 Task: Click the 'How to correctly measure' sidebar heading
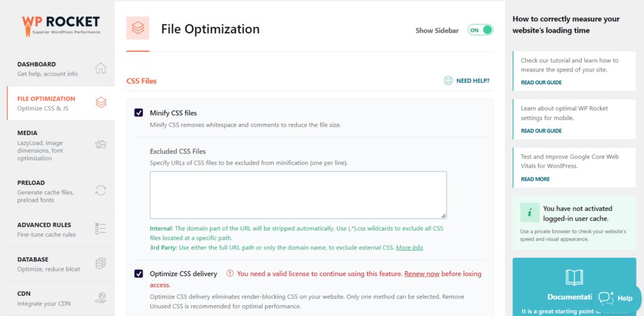[x=566, y=25]
